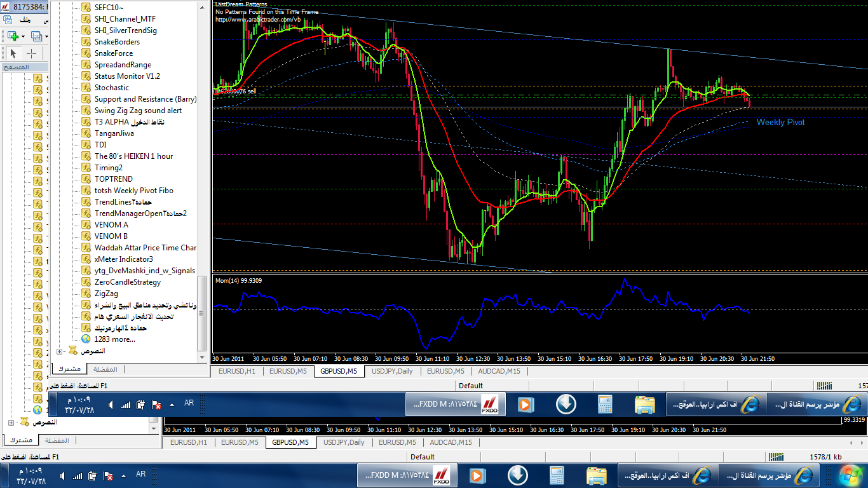Select SHI_SilverTrendSig indicator row
The width and height of the screenshot is (868, 488).
point(125,30)
